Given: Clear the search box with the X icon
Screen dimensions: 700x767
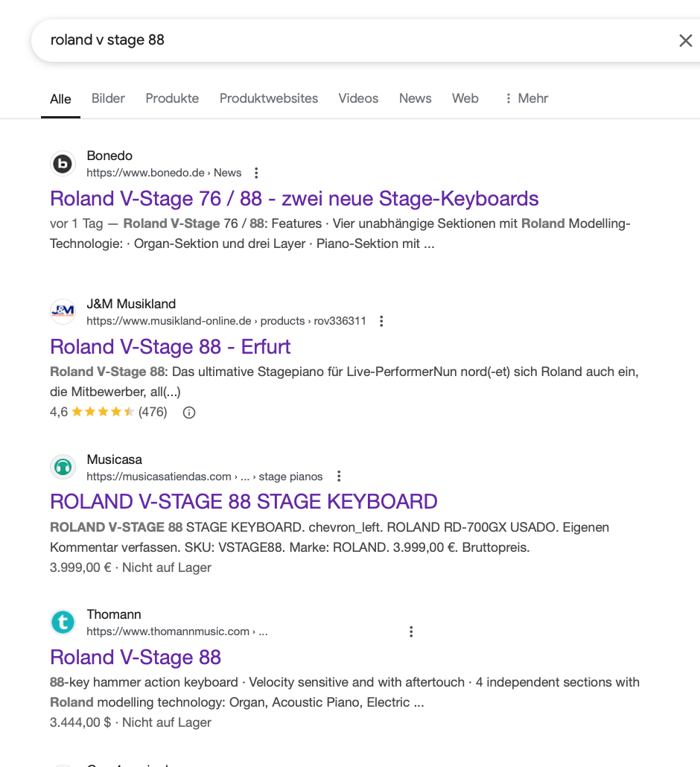Looking at the screenshot, I should (x=685, y=41).
